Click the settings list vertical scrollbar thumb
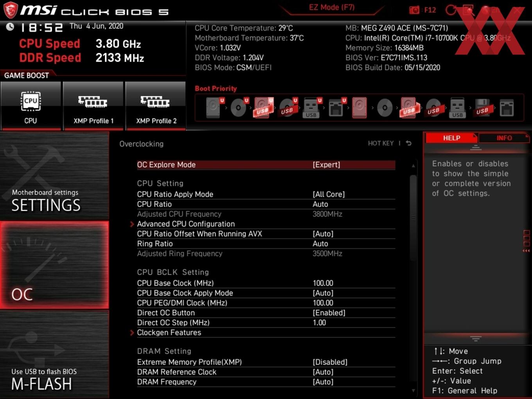This screenshot has height=399, width=532. [x=413, y=217]
